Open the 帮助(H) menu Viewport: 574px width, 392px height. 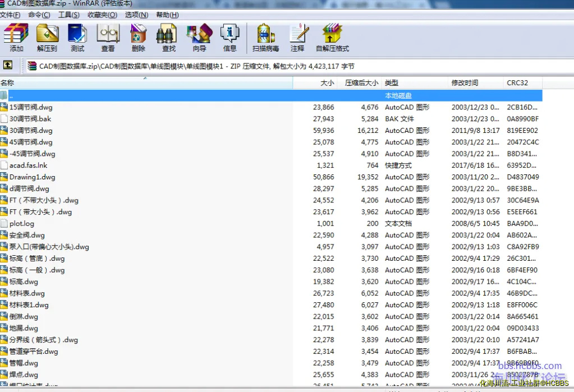pyautogui.click(x=167, y=15)
